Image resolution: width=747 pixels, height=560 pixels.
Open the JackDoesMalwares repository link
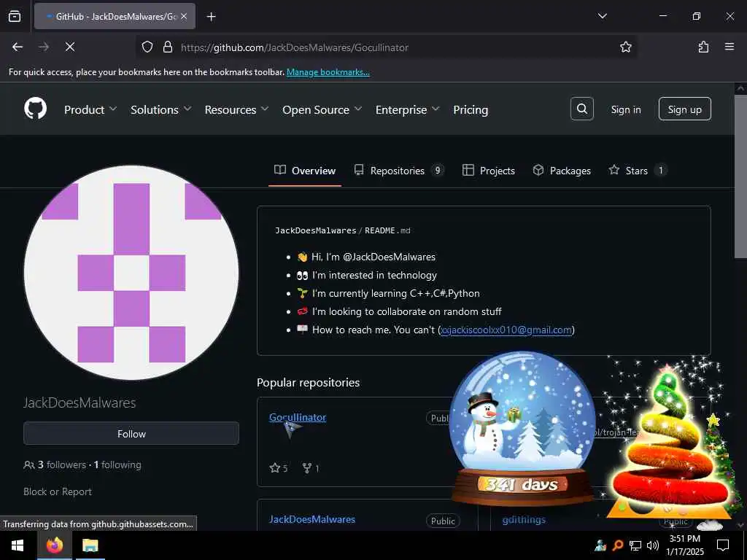[312, 519]
